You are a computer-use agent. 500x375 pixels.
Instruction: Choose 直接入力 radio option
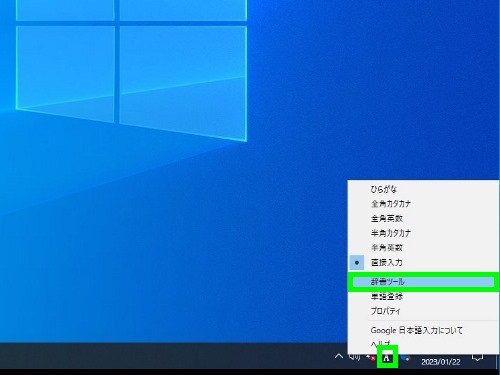[x=423, y=262]
